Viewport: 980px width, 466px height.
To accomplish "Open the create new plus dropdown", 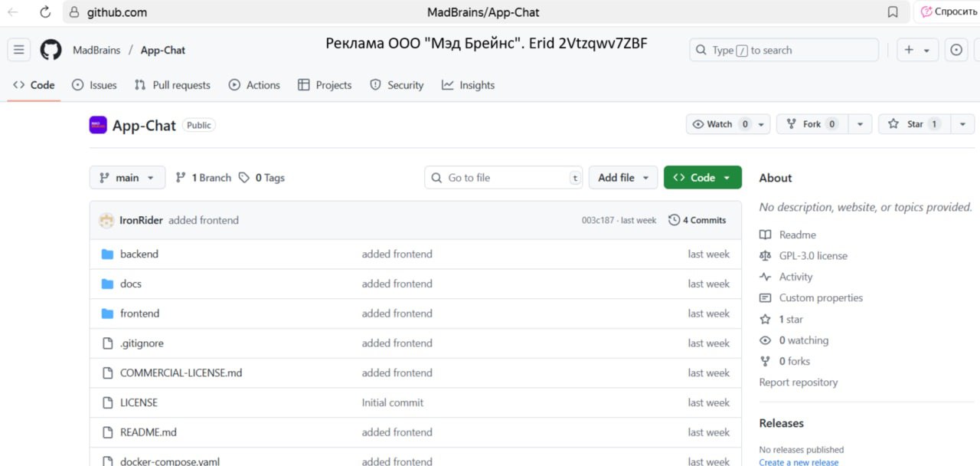I will (917, 50).
